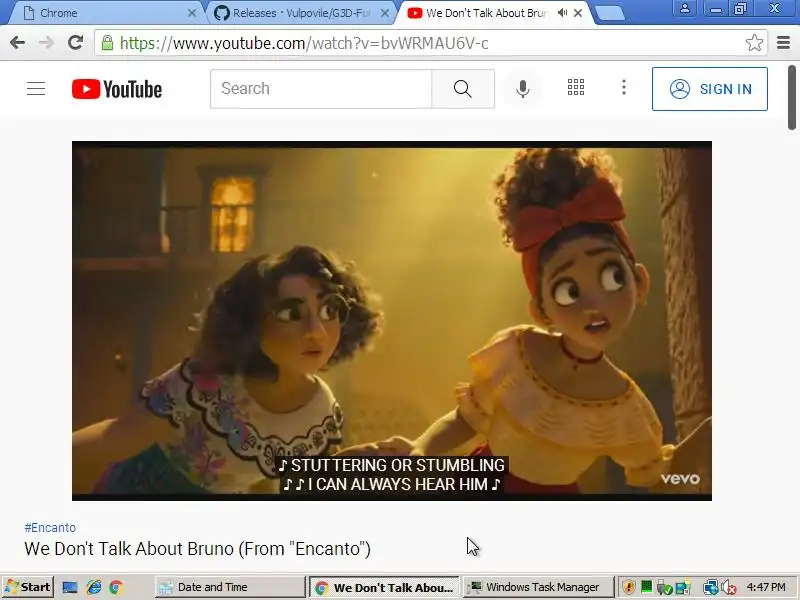Launch Chrome from quick launch
The width and height of the screenshot is (800, 600).
tap(116, 588)
